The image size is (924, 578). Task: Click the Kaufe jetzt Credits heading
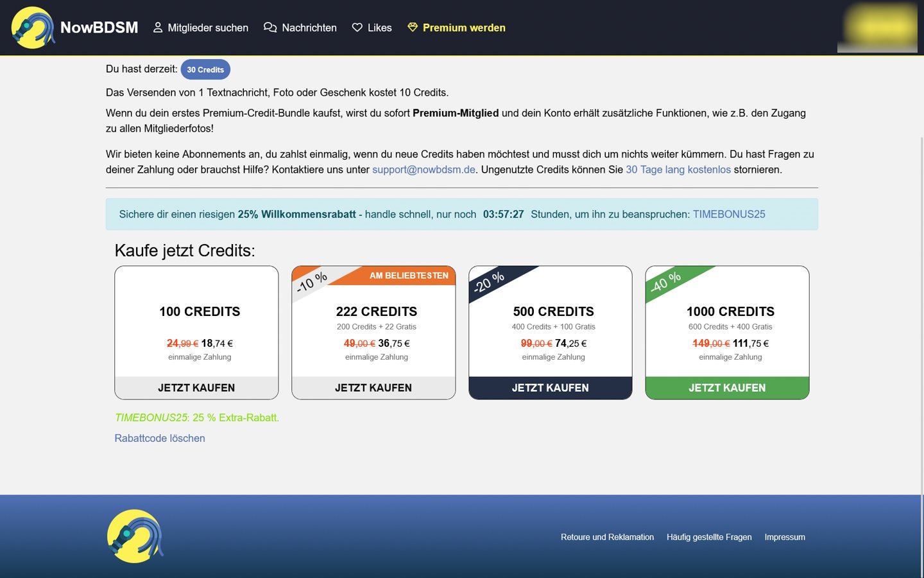point(185,250)
